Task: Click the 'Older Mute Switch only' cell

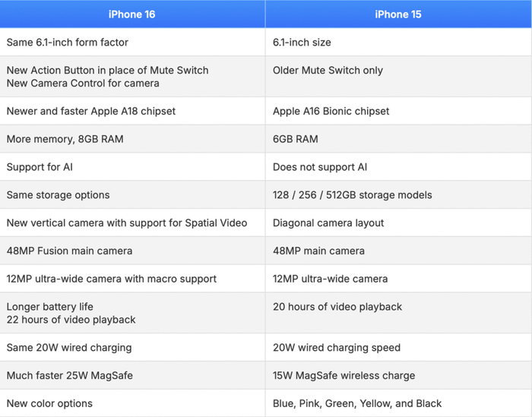Action: coord(328,70)
